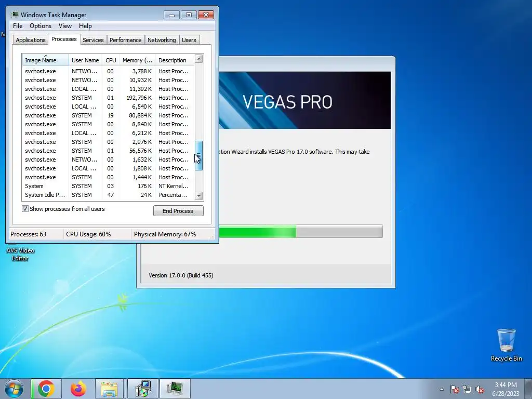Close the Windows Task Manager window
The height and width of the screenshot is (399, 532).
pyautogui.click(x=206, y=15)
